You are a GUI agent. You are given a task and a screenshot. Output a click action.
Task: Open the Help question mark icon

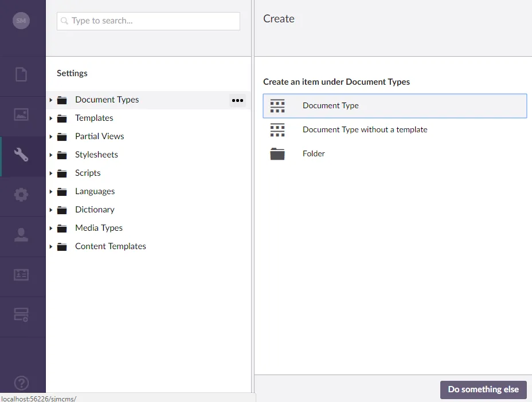click(21, 383)
